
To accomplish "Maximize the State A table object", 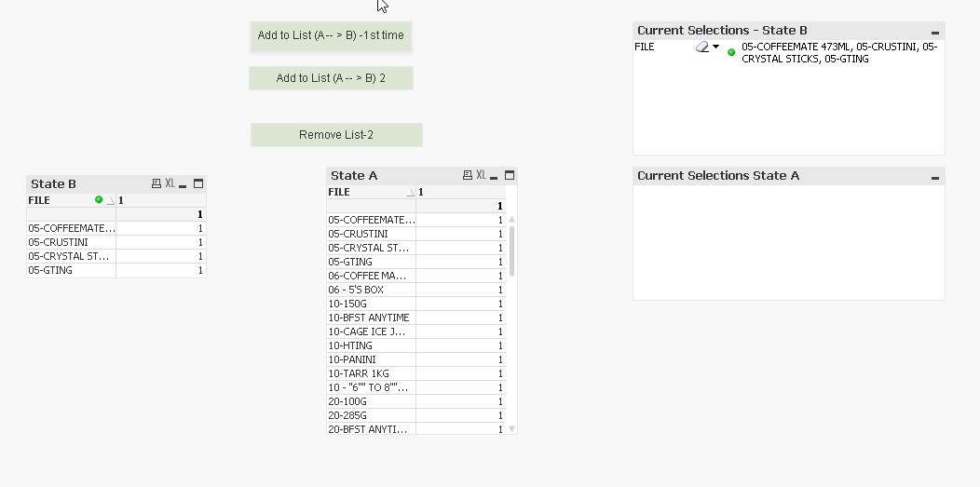I will [510, 175].
